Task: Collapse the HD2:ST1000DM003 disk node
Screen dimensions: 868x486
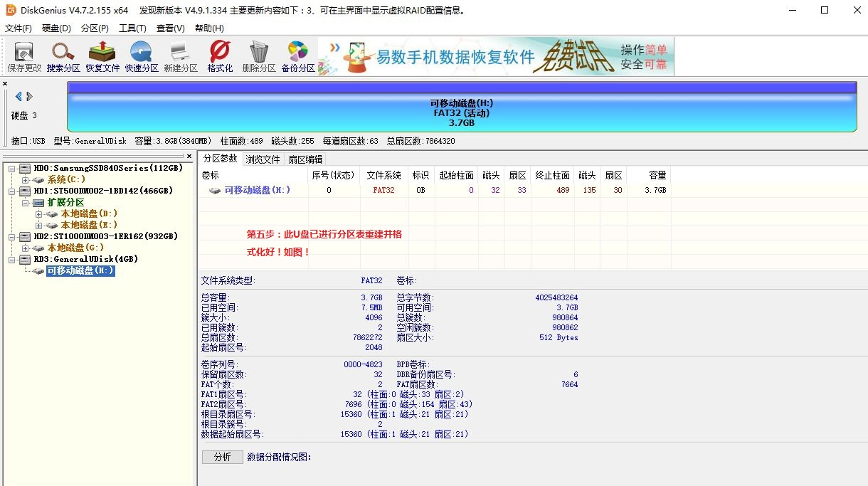Action: tap(12, 237)
